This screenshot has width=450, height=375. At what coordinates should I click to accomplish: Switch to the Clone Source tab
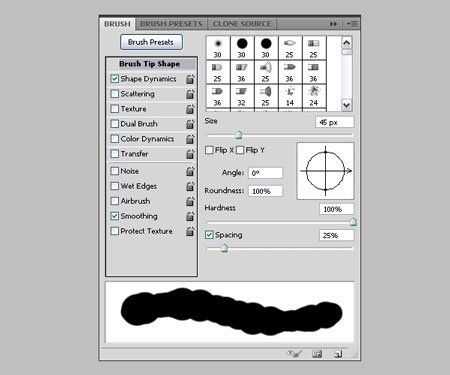[x=242, y=24]
